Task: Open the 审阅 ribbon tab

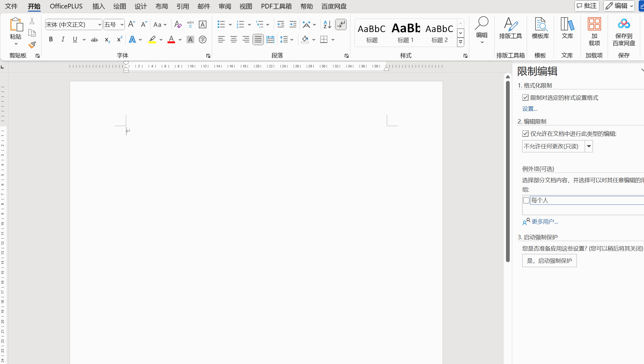Action: pos(225,6)
